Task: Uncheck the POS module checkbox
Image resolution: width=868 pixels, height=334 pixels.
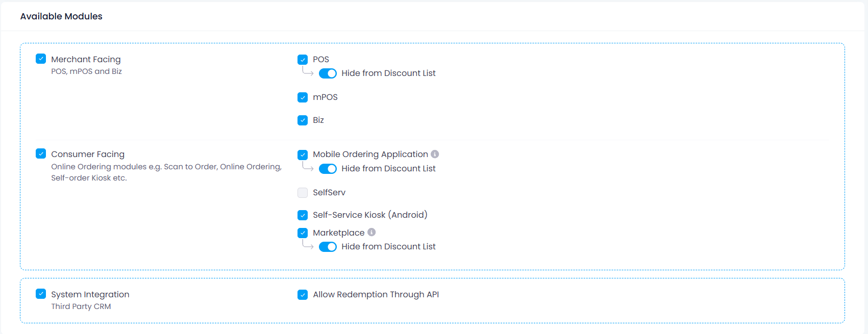Action: point(303,60)
